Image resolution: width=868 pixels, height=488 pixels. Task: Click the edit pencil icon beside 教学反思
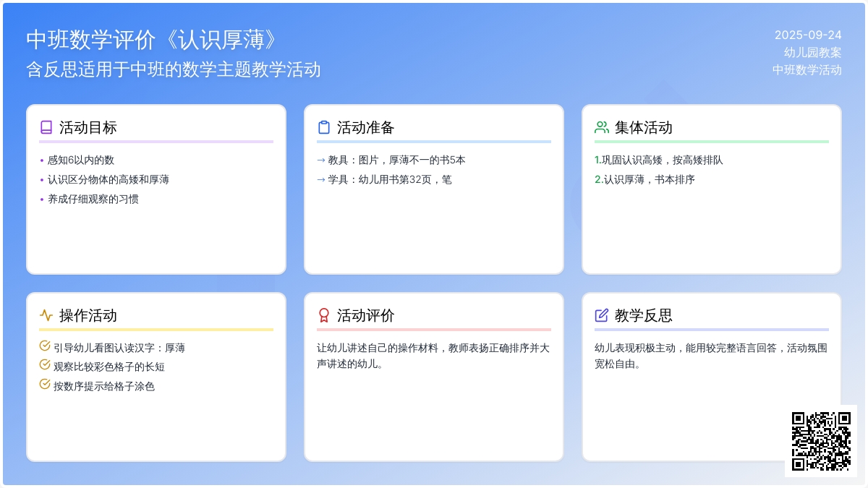point(601,315)
